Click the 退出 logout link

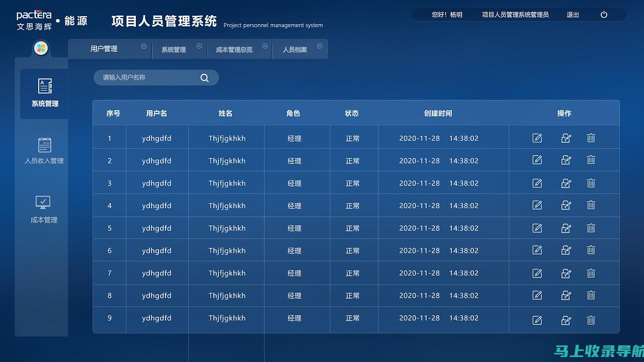click(x=573, y=15)
